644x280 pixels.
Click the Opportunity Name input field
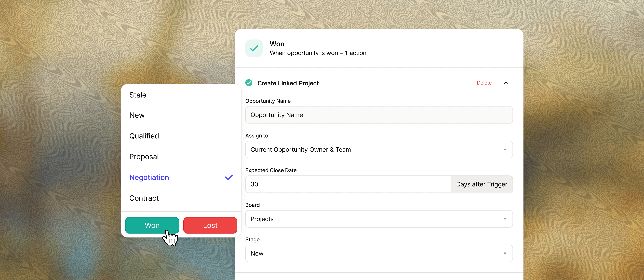[379, 115]
